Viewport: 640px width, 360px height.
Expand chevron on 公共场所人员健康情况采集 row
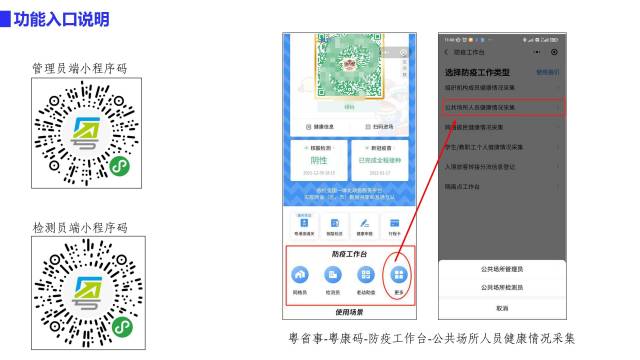(x=558, y=107)
